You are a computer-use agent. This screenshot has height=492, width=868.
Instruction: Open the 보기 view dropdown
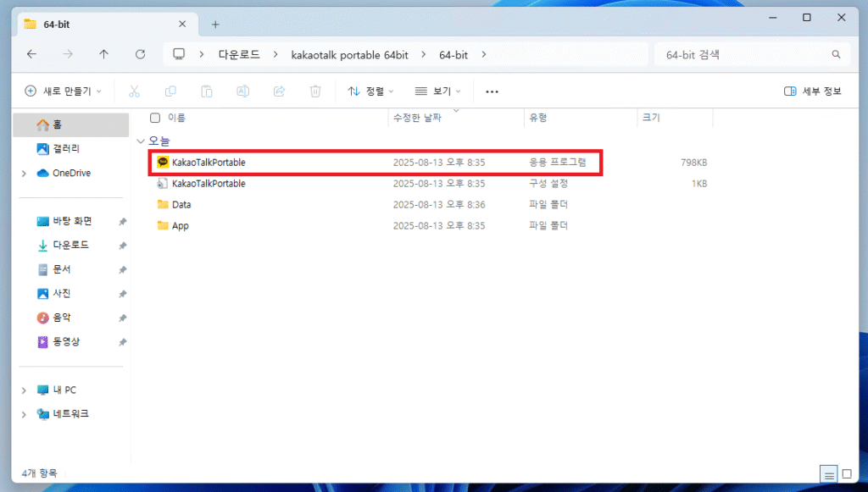pos(437,91)
